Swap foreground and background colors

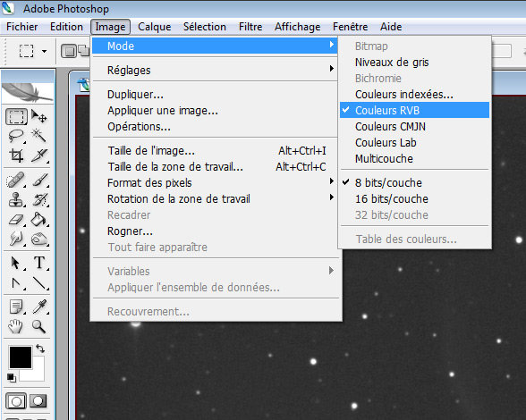click(x=40, y=349)
